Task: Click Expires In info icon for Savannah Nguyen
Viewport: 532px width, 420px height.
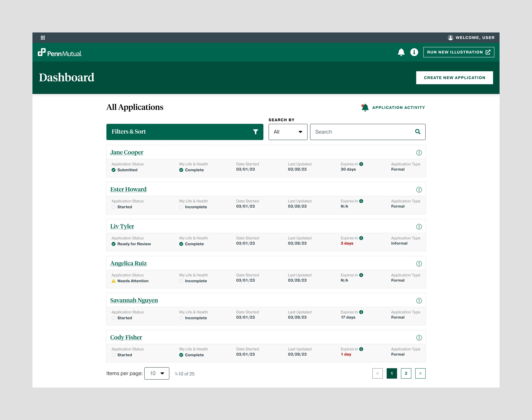Action: 361,312
